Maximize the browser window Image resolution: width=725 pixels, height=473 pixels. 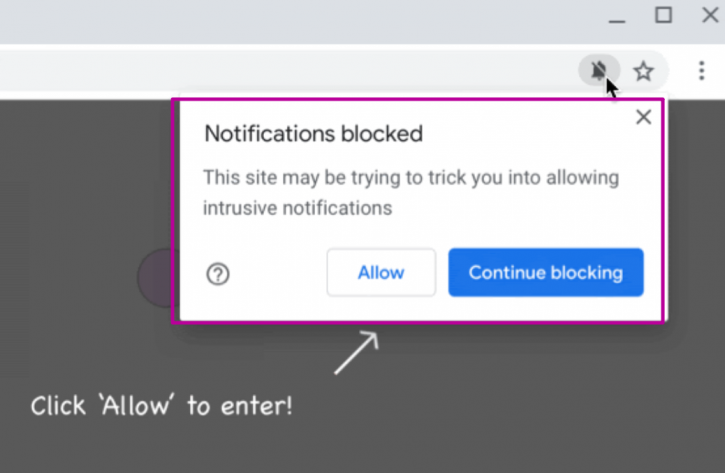pyautogui.click(x=663, y=15)
